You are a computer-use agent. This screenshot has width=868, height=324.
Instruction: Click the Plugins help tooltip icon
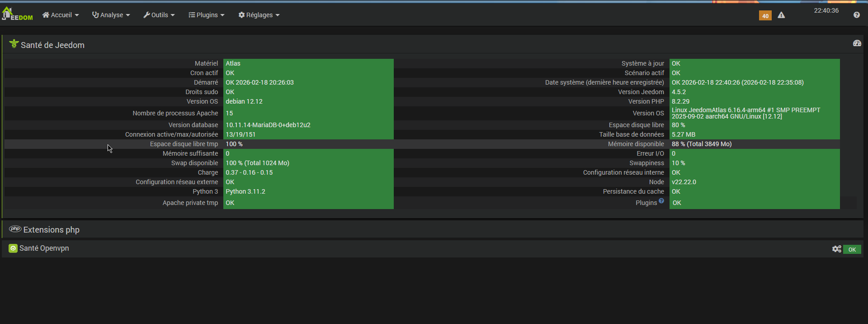(x=661, y=201)
